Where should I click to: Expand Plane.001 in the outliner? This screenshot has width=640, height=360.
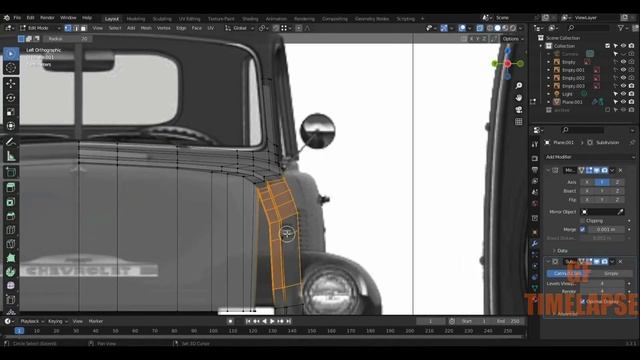(549, 102)
